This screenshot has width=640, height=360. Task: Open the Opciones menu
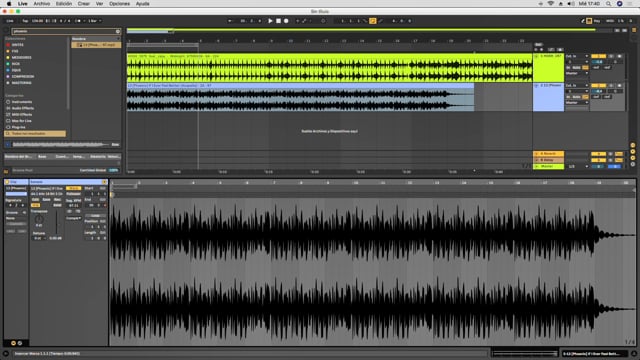pyautogui.click(x=119, y=4)
